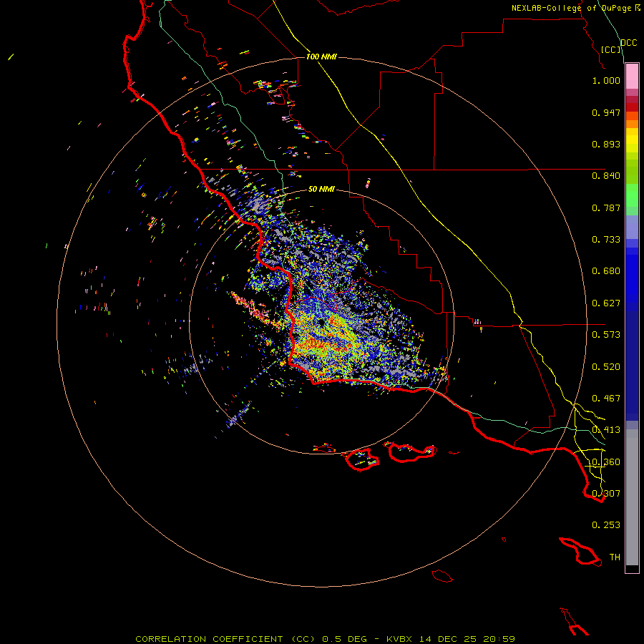Screen dimensions: 644x644
Task: Select the 0.893 scale value
Action: pyautogui.click(x=606, y=144)
